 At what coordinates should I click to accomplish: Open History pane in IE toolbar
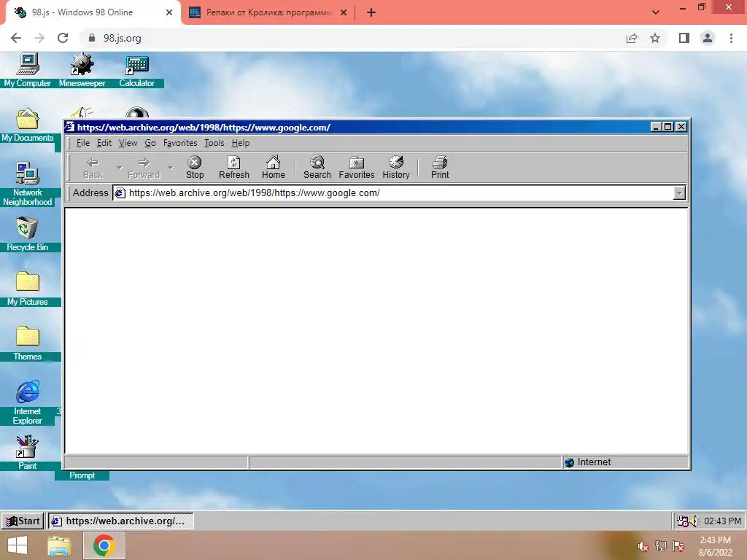[x=396, y=167]
